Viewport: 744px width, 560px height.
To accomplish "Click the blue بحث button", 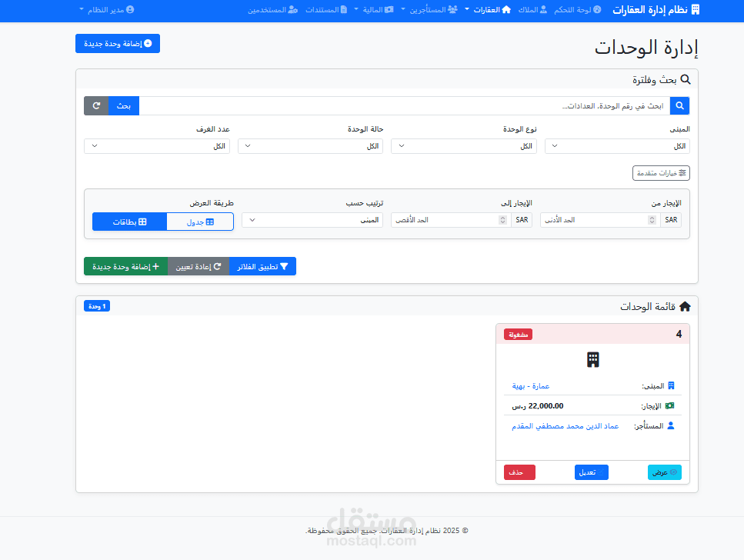I will tap(124, 106).
